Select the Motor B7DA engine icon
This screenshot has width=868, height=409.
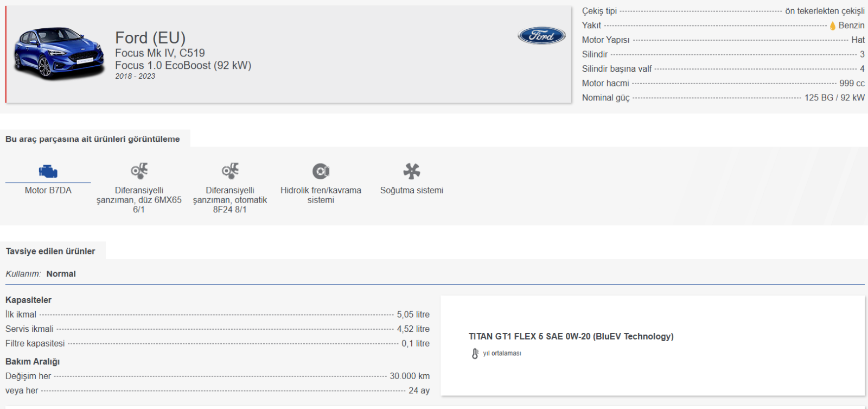point(48,171)
